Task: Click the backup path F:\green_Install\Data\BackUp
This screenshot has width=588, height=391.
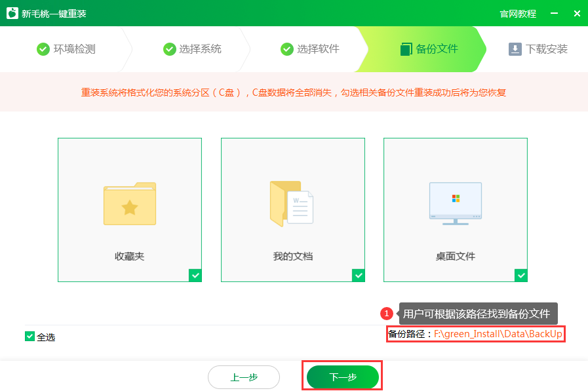Action: coord(498,334)
